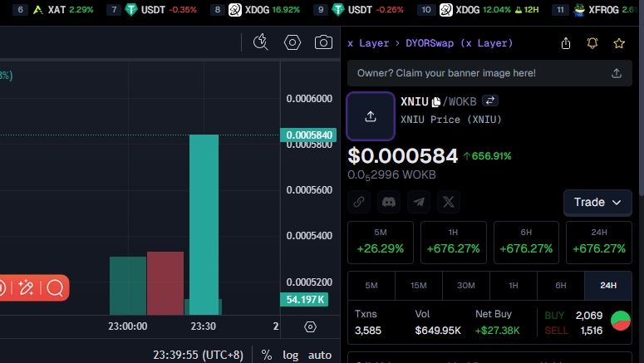This screenshot has width=644, height=363.
Task: Open the token website link icon
Action: click(359, 202)
